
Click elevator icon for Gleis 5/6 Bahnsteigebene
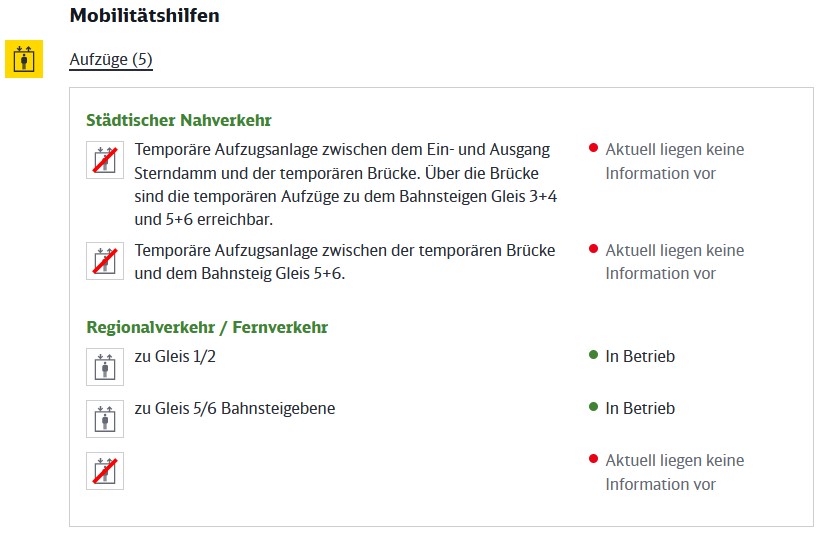click(x=105, y=419)
